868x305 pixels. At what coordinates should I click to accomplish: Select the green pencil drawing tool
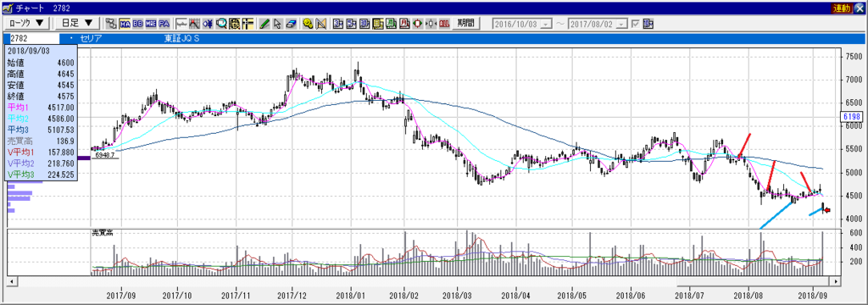pos(264,23)
